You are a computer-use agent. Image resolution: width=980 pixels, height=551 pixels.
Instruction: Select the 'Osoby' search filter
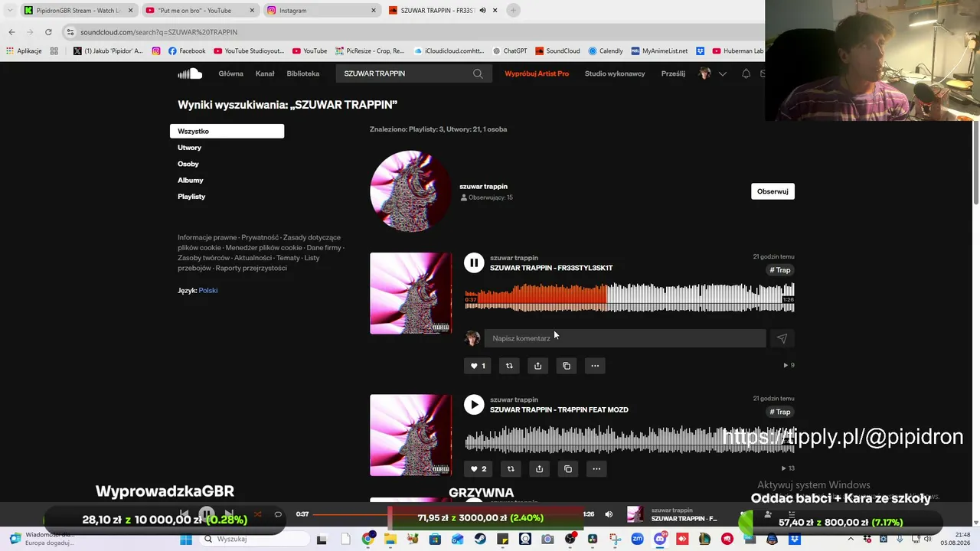click(x=188, y=164)
